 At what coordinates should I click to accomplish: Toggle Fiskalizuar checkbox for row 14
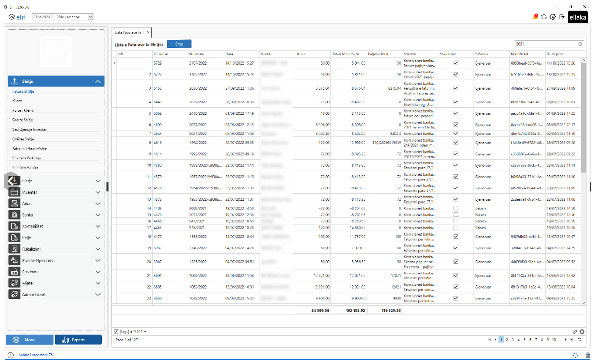coord(456,208)
